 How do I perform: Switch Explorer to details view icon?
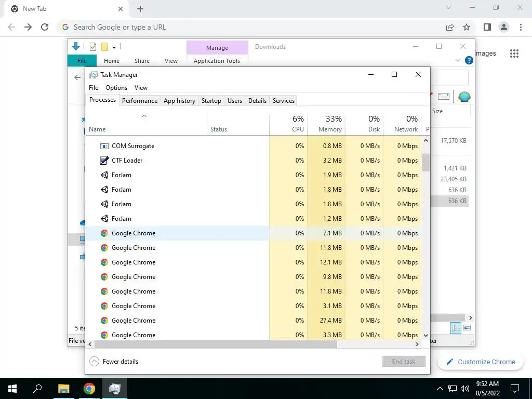[x=456, y=328]
